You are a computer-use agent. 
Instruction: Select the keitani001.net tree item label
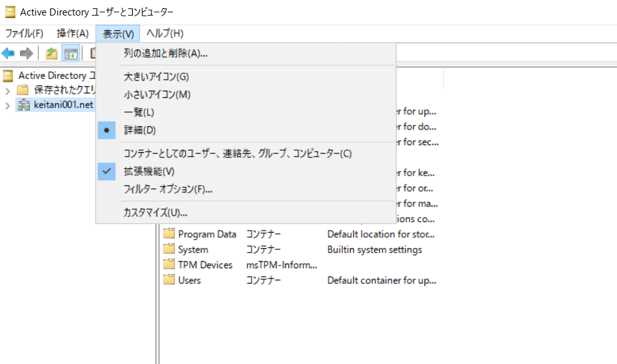64,105
